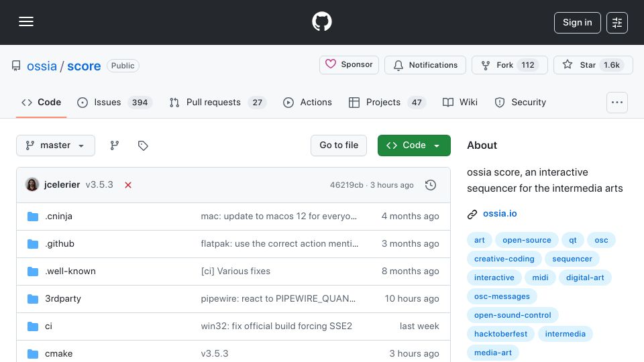The height and width of the screenshot is (362, 644).
Task: Open the ci folder
Action: click(x=48, y=326)
